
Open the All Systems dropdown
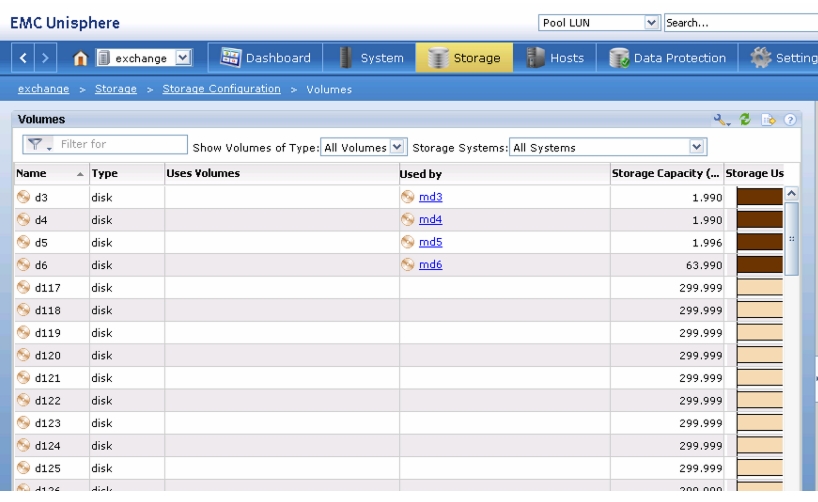[x=608, y=148]
